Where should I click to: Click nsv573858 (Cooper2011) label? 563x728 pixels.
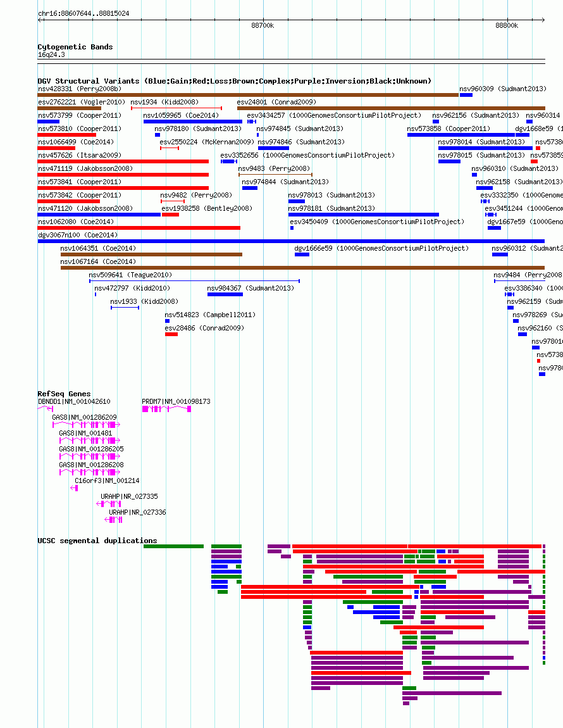pyautogui.click(x=449, y=129)
